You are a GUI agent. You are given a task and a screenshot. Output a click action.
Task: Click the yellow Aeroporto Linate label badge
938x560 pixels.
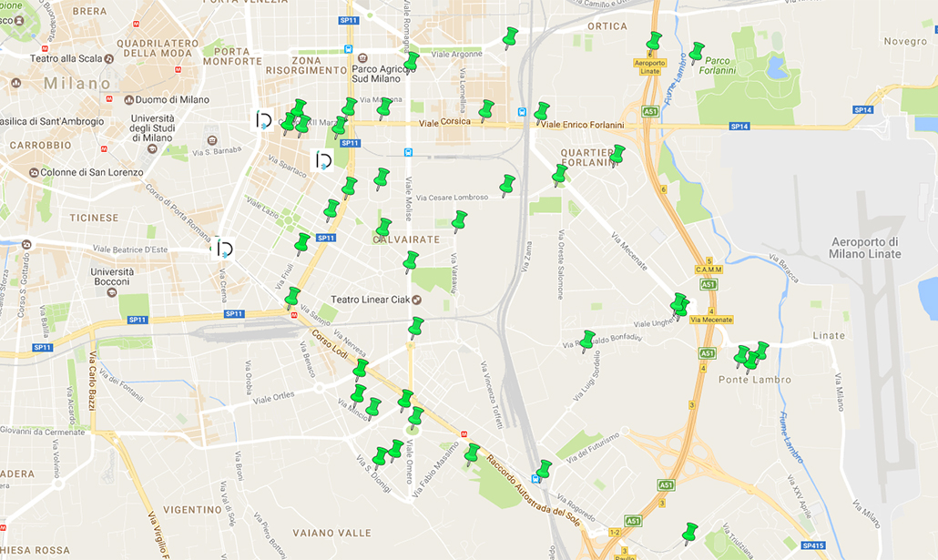(650, 64)
